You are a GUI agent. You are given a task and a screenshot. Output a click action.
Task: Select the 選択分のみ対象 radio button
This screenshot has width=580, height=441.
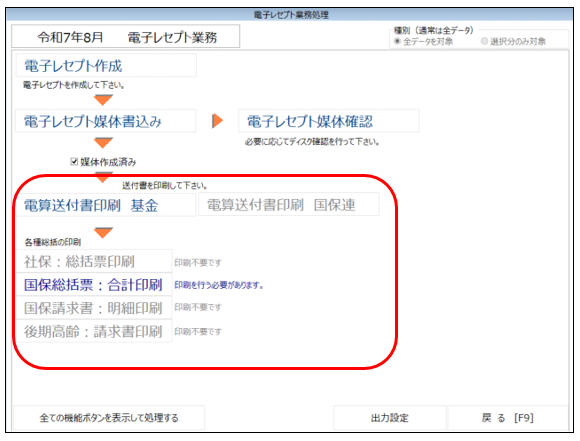tap(484, 41)
